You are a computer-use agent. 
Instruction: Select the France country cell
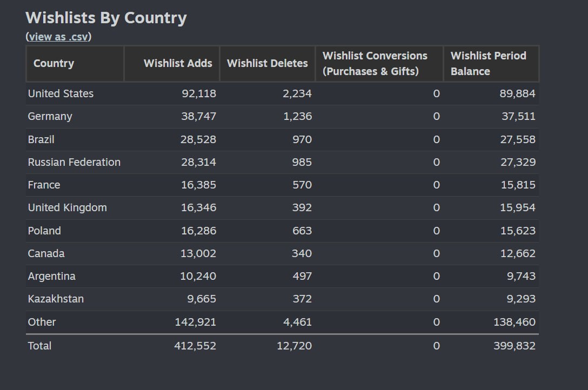(x=44, y=185)
